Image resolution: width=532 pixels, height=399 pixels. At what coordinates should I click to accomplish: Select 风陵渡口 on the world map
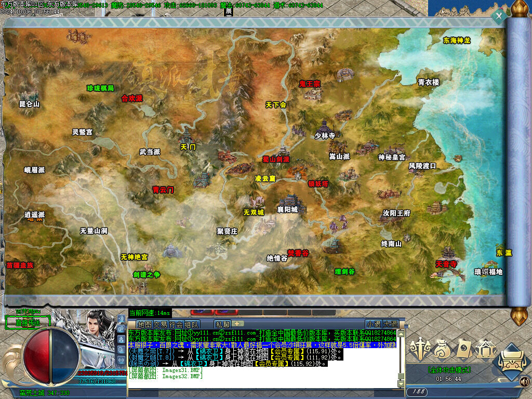422,166
